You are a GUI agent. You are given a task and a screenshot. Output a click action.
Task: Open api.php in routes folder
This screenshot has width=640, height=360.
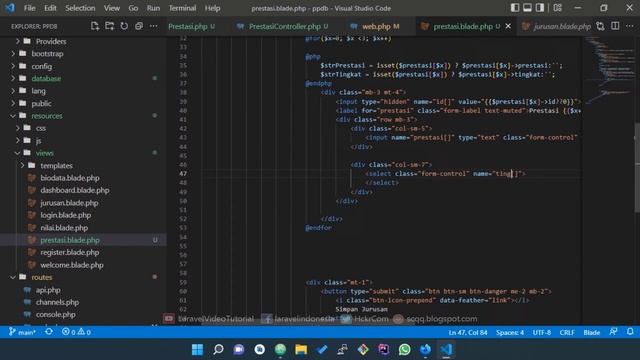(x=48, y=290)
